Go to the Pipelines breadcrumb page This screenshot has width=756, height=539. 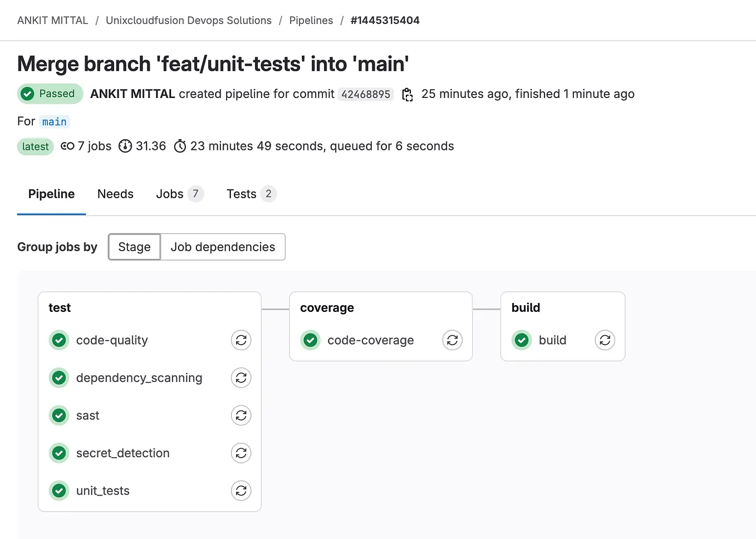[x=311, y=20]
